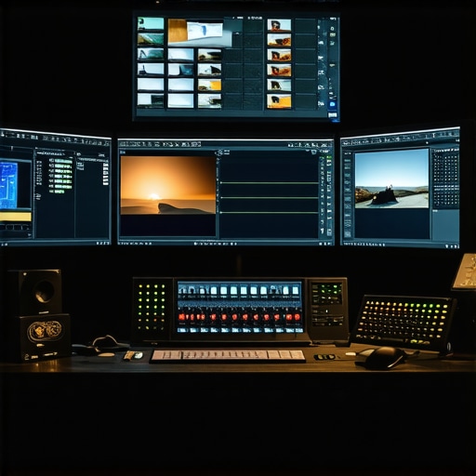Open the last thumbnail in the orange clips column on the top monitor
This screenshot has width=476, height=476.
click(x=279, y=101)
